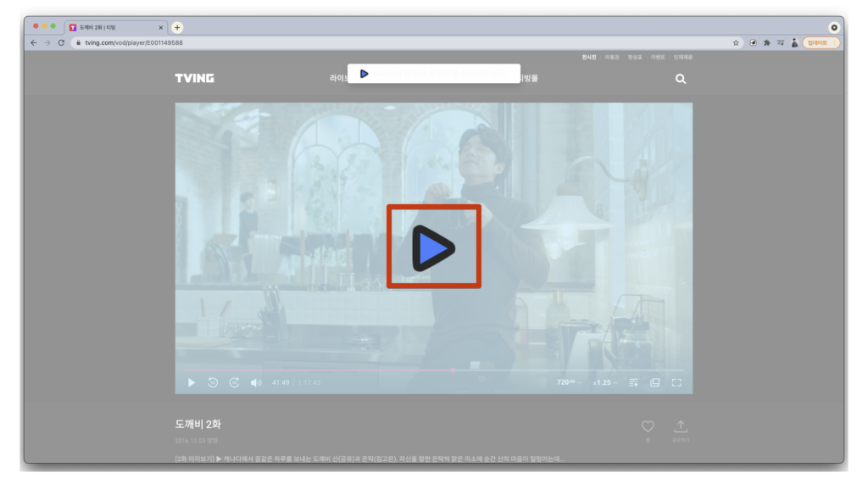Click the episode description starting with [2화 미리보기]
The height and width of the screenshot is (495, 868).
coord(370,459)
